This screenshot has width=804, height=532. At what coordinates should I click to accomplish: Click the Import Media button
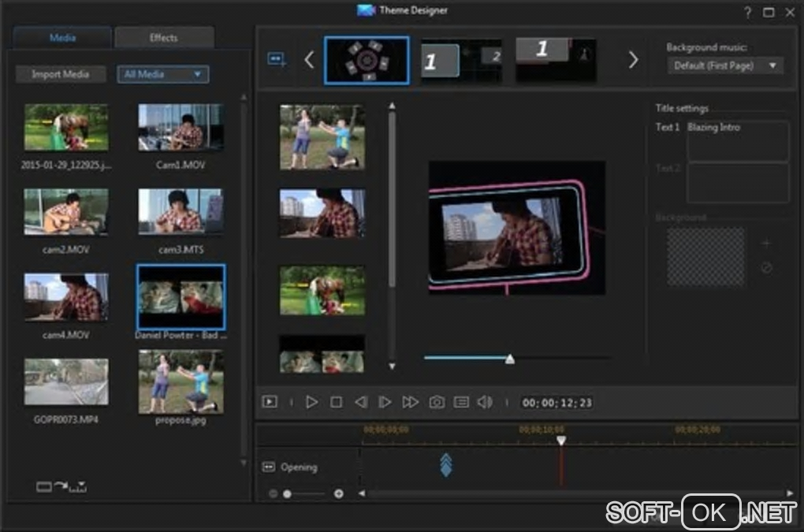pos(60,74)
